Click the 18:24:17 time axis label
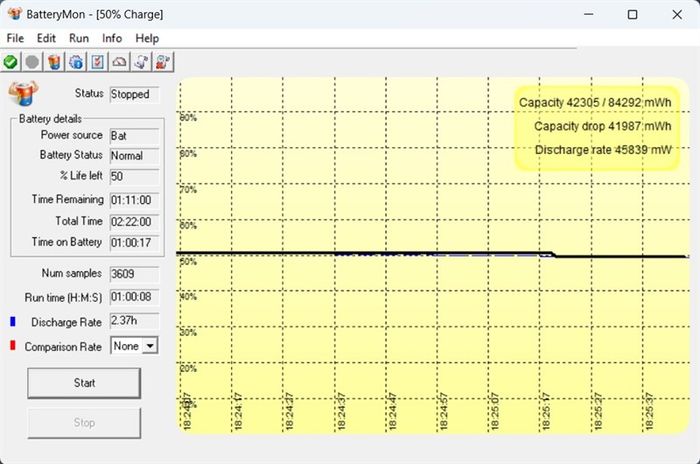The width and height of the screenshot is (700, 464). coord(238,411)
